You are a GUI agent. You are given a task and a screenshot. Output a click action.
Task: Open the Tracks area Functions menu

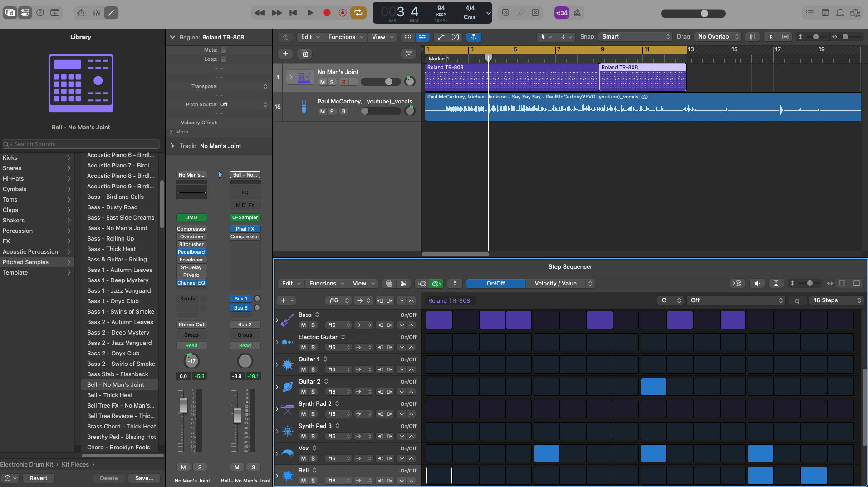point(346,37)
